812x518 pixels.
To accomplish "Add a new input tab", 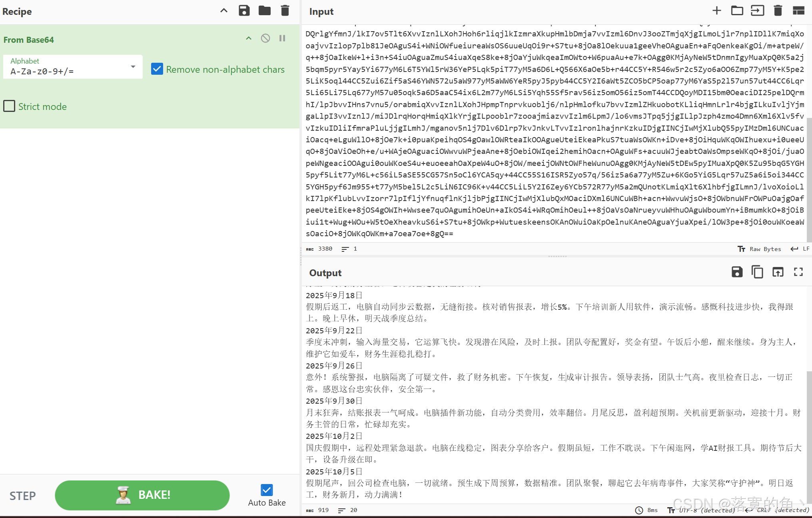I will 716,11.
